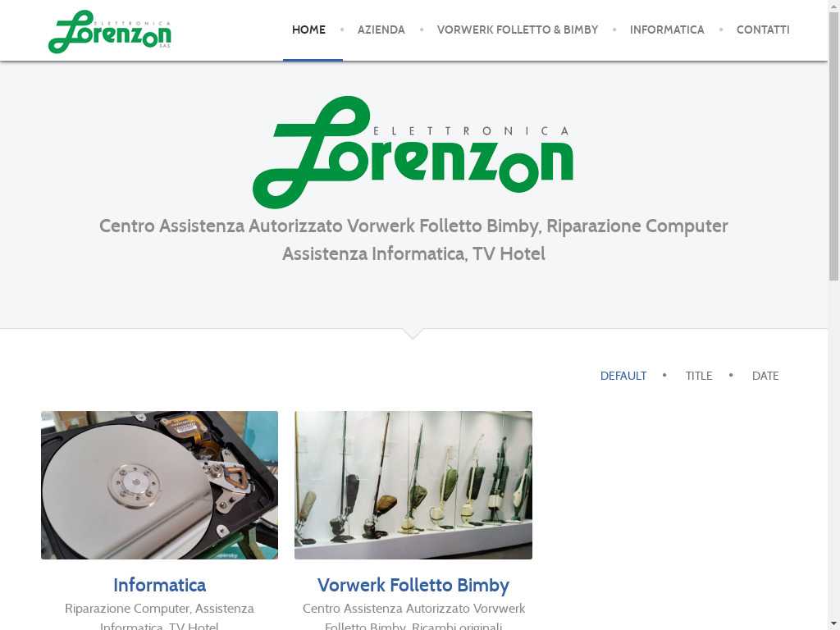
Task: Sort items by TITLE
Action: point(699,376)
